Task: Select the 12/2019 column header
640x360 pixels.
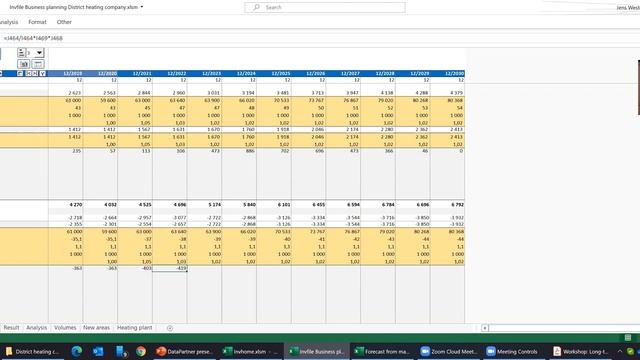Action: pos(66,73)
